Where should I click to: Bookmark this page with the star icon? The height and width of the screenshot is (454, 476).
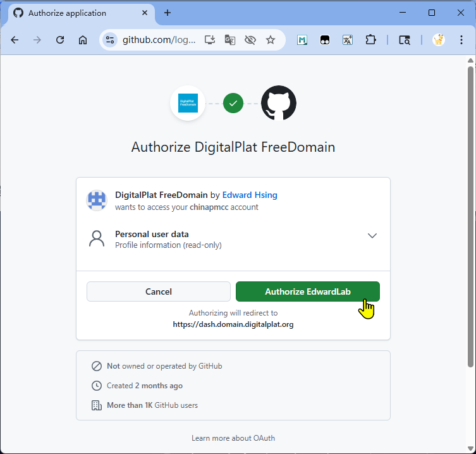(271, 40)
